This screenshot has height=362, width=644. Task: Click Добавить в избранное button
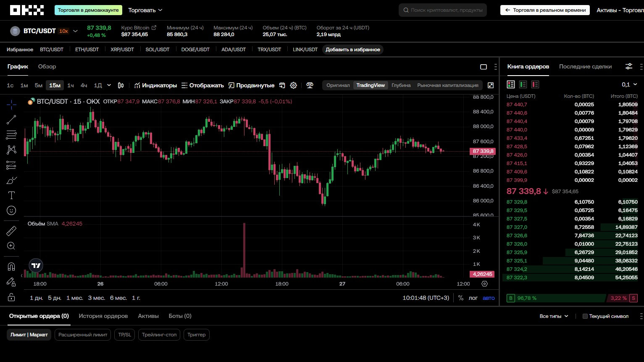click(x=352, y=50)
